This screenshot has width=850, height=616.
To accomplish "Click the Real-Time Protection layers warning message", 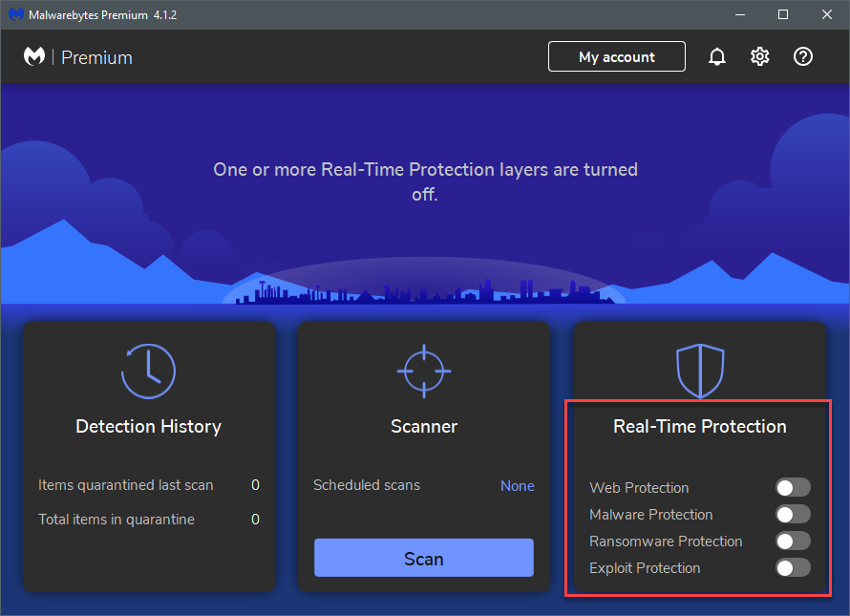I will pos(425,181).
